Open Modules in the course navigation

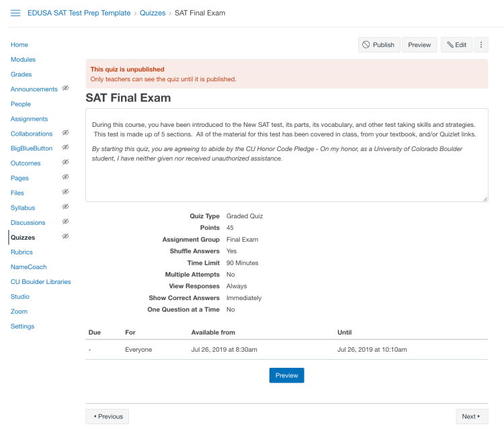tap(23, 60)
